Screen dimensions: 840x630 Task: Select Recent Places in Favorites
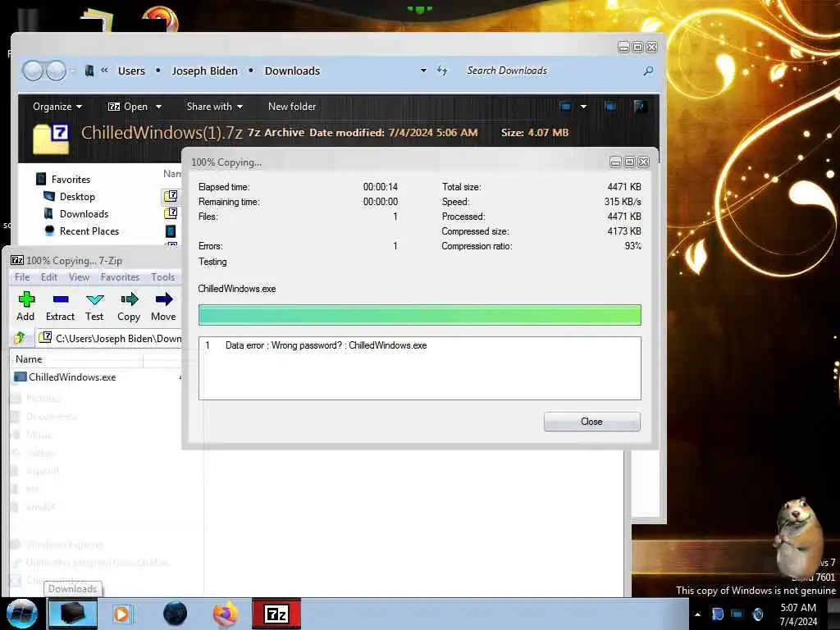point(89,231)
